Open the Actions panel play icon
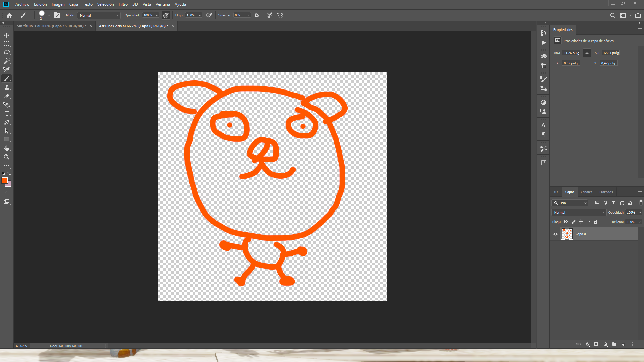 point(544,43)
